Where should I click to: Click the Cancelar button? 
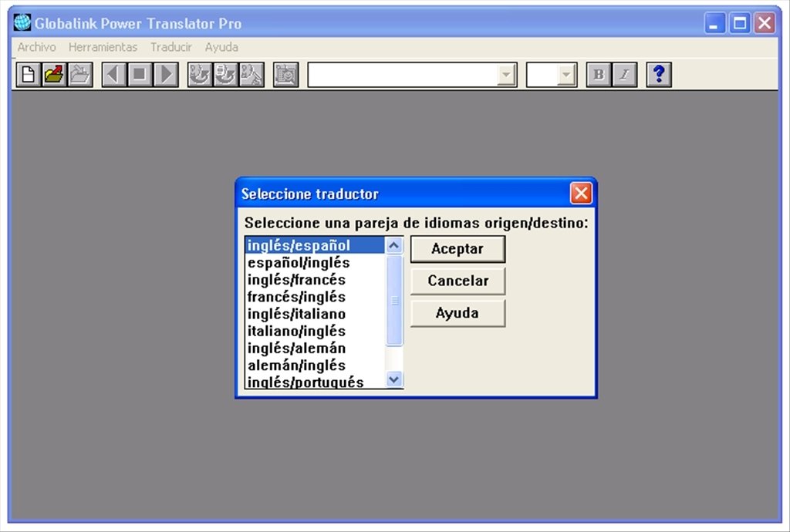pos(457,281)
